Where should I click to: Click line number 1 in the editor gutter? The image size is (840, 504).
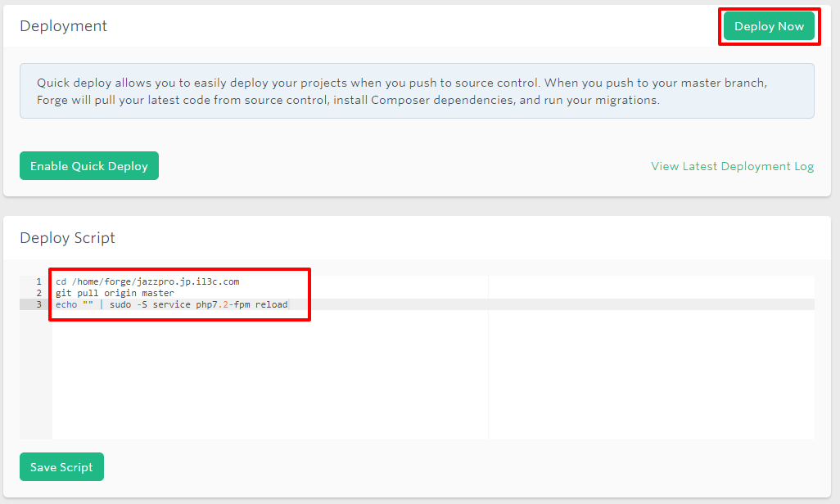click(38, 281)
